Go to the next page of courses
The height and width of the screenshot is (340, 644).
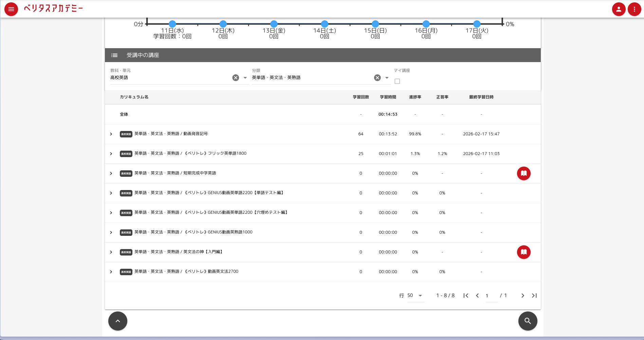tap(522, 295)
